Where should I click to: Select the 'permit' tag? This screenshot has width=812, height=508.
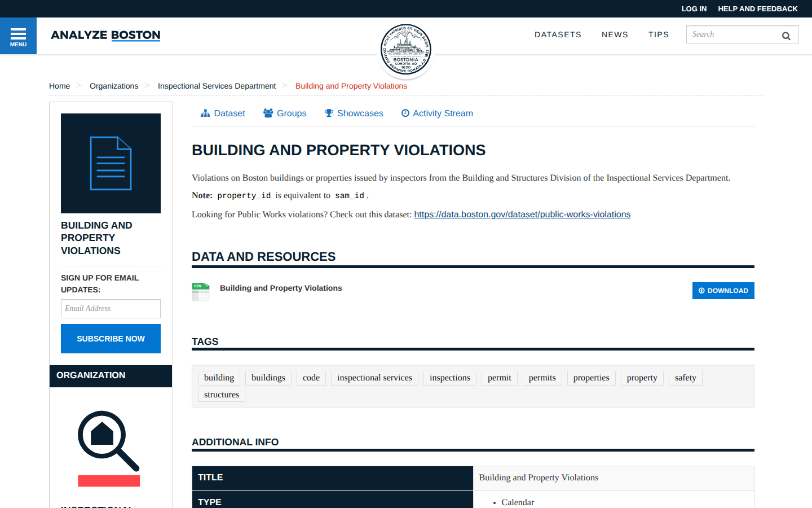(500, 378)
